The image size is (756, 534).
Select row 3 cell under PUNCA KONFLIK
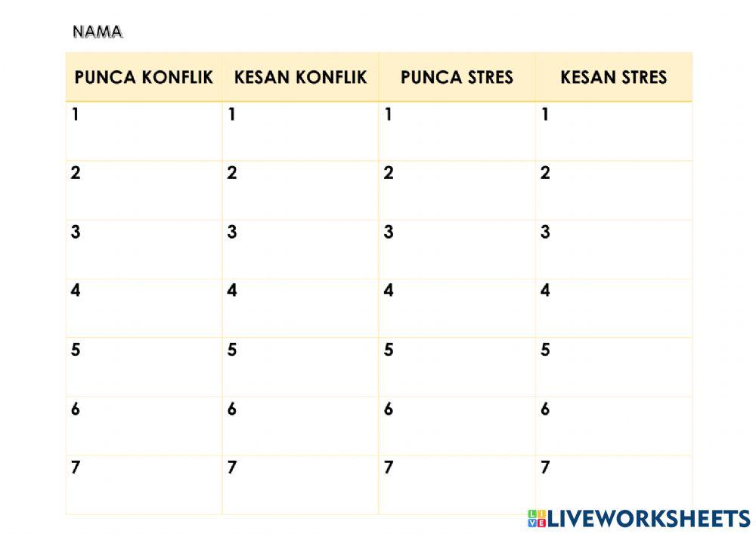[x=144, y=249]
